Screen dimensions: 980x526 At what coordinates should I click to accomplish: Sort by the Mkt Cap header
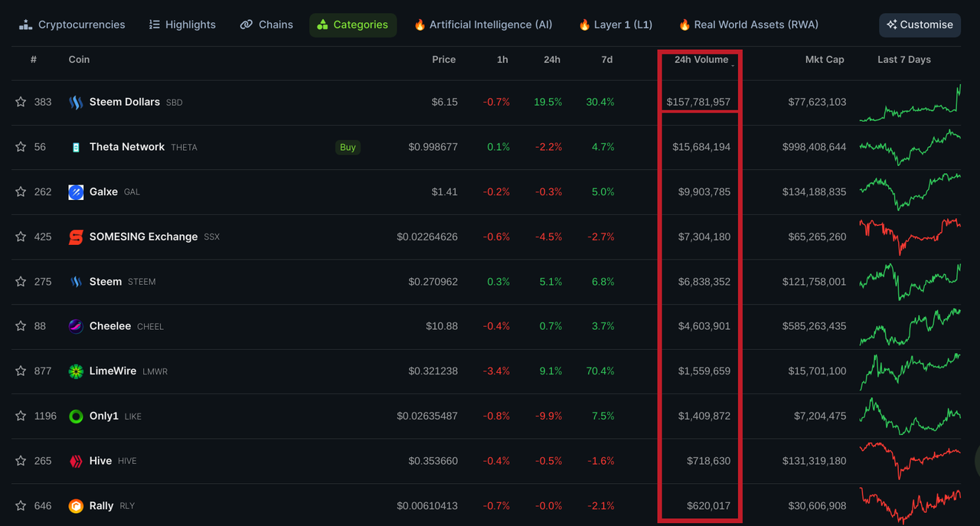(x=825, y=60)
